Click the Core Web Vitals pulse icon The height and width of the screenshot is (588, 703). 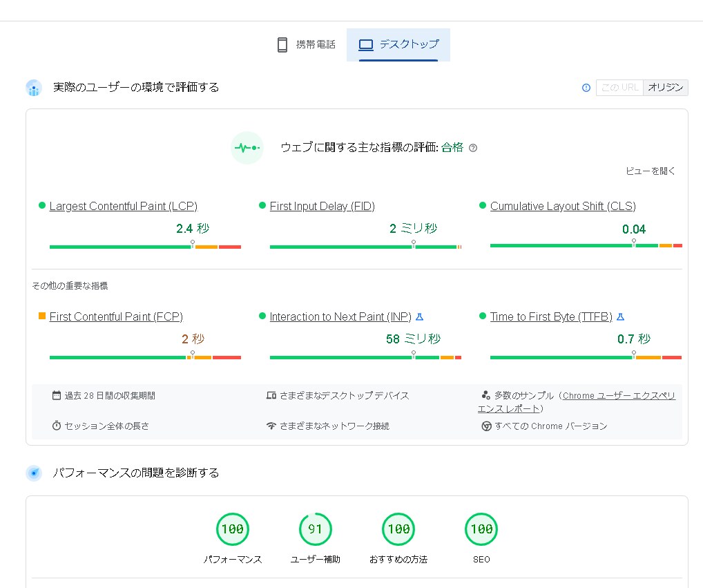point(247,148)
